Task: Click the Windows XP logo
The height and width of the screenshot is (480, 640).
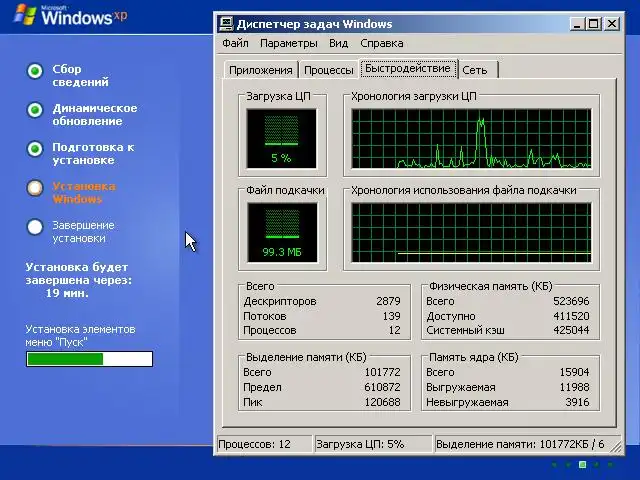Action: [70, 16]
